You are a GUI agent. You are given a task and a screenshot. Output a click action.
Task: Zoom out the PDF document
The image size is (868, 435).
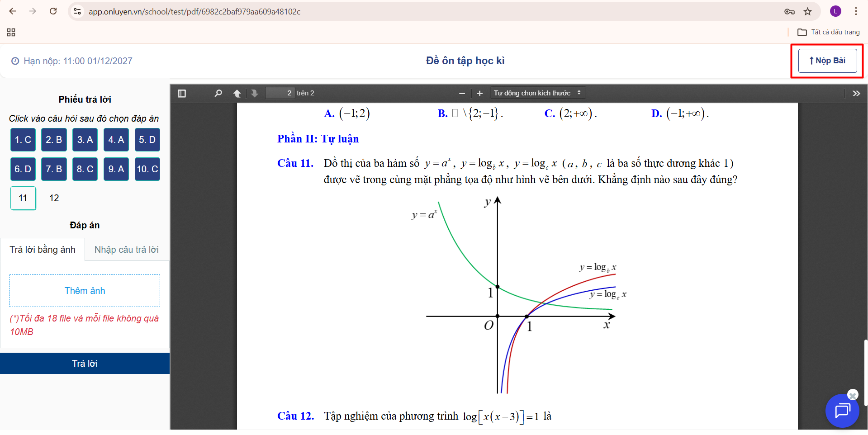pos(462,94)
